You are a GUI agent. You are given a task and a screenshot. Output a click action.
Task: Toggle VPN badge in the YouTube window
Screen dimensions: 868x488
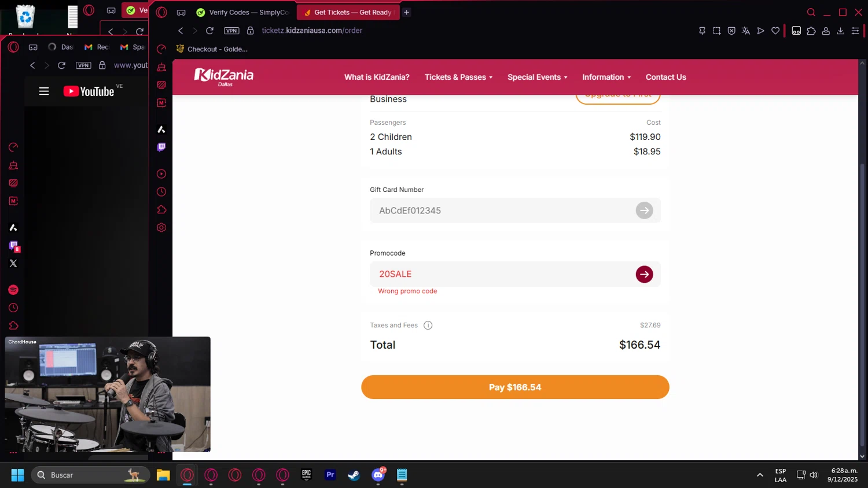83,65
